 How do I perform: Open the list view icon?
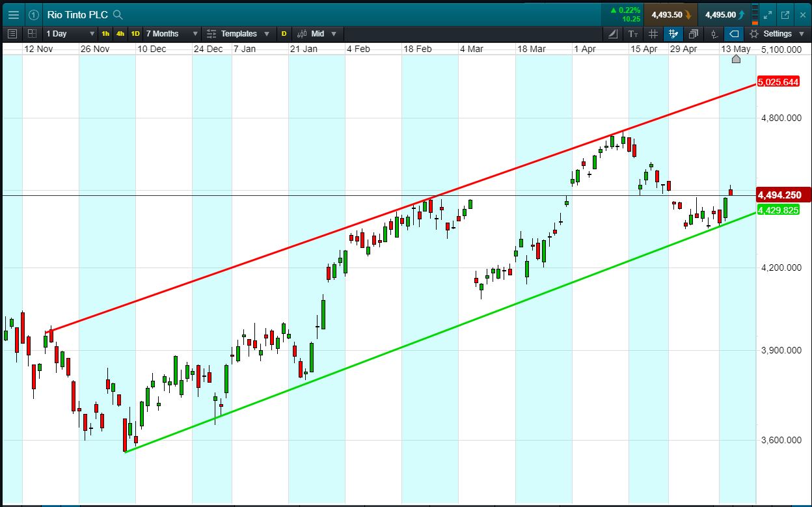click(x=12, y=33)
